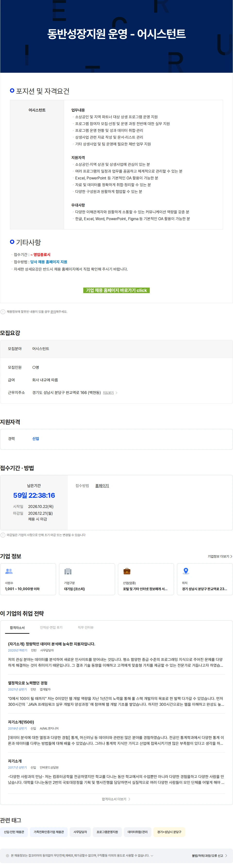Viewport: 233px width, 868px height.
Task: Open 지도보기 map link
Action: click(108, 393)
